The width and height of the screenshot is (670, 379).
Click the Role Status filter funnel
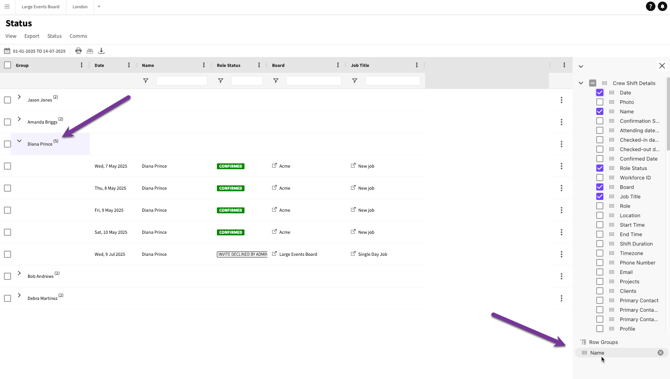point(220,80)
